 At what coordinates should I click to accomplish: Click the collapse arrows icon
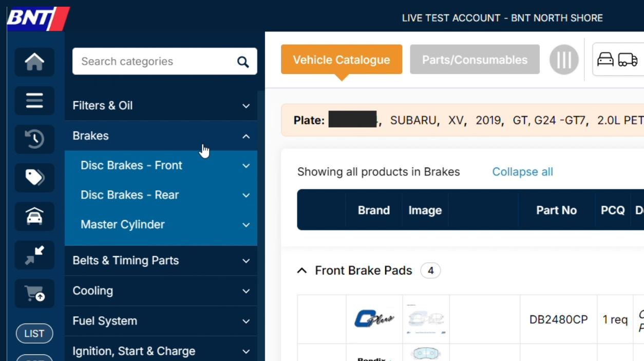coord(34,255)
